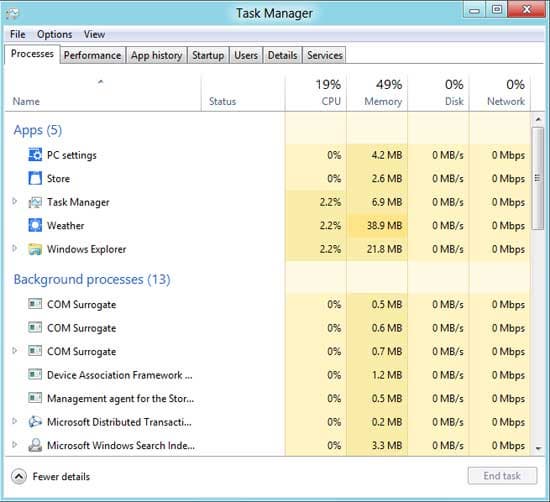This screenshot has width=550, height=502.
Task: Select the PC settings row
Action: point(268,155)
